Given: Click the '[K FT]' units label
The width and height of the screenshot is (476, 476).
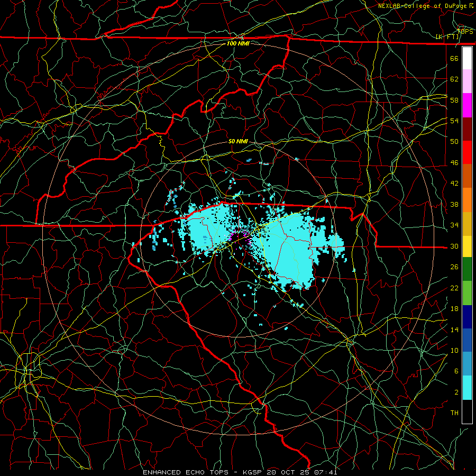Looking at the screenshot, I should tap(447, 36).
